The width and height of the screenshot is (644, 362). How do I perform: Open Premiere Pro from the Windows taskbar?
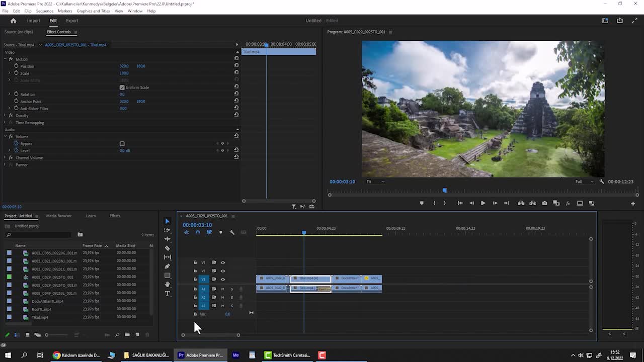coord(200,355)
